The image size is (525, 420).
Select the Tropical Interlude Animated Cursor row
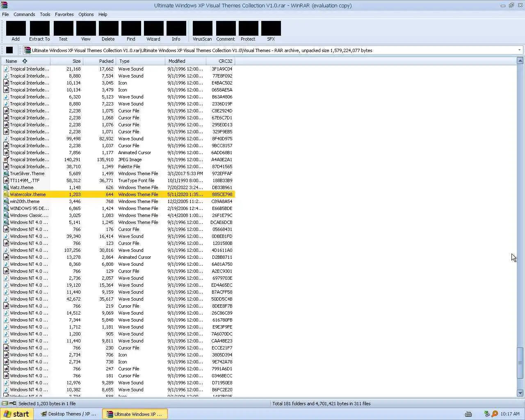pos(119,153)
